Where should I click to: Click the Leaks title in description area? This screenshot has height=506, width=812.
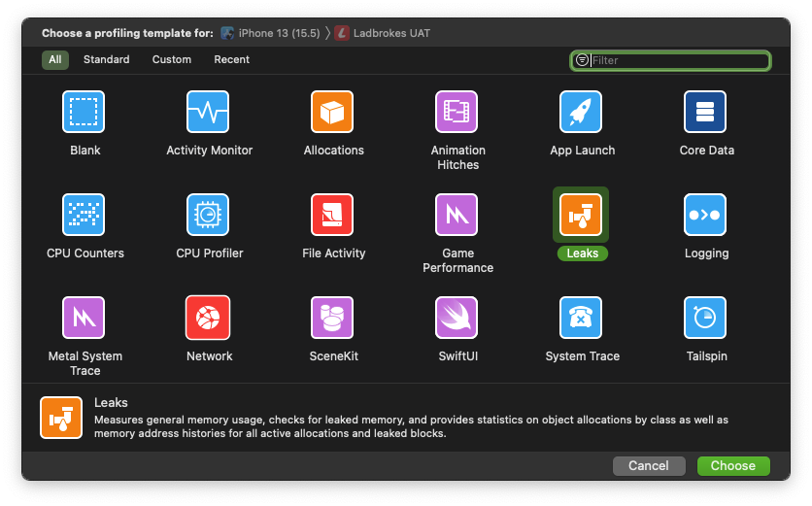click(x=111, y=402)
